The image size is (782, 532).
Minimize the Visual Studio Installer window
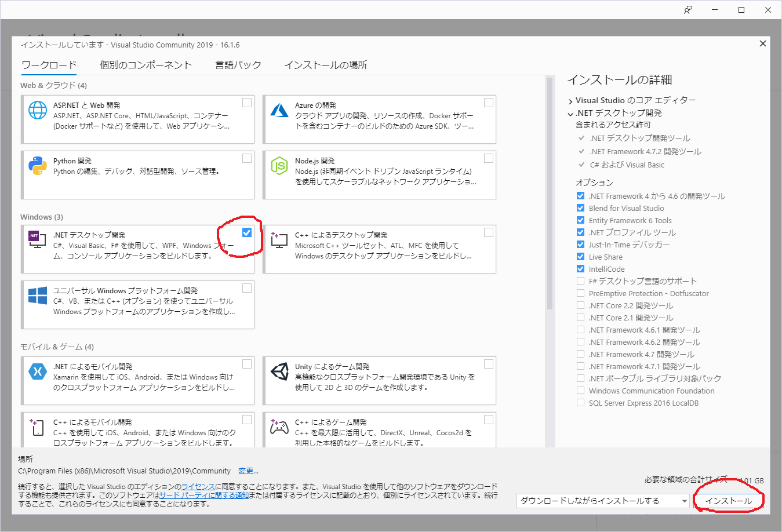715,10
